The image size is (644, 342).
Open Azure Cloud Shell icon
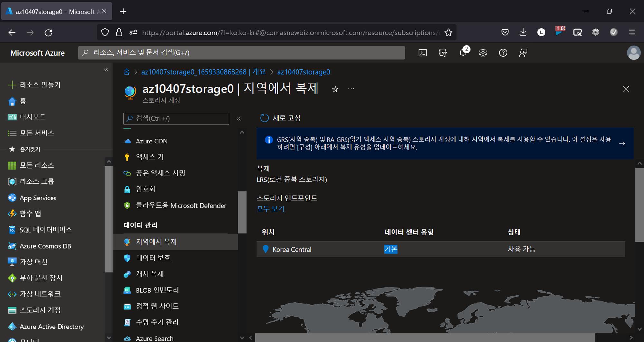point(422,53)
